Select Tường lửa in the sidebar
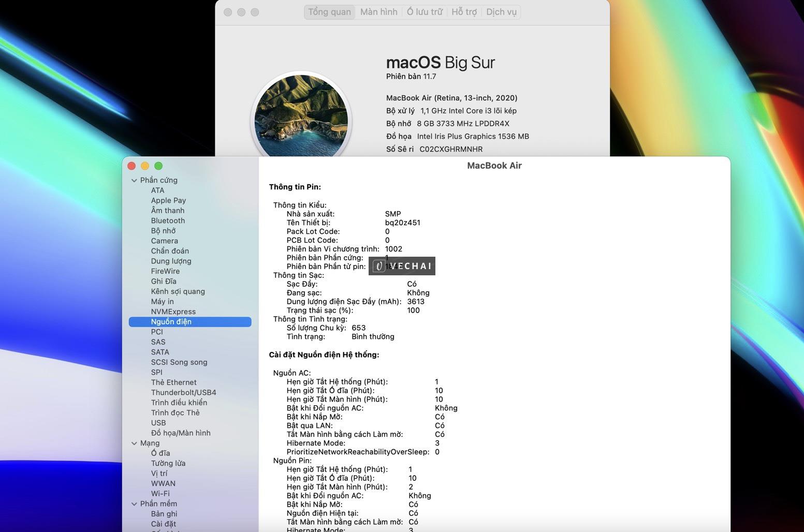 click(x=168, y=464)
